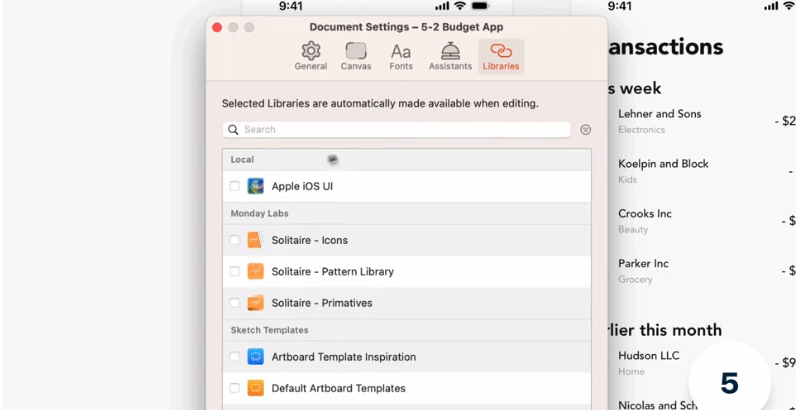Click the Apple iOS UI library icon
The height and width of the screenshot is (410, 797).
coord(255,186)
